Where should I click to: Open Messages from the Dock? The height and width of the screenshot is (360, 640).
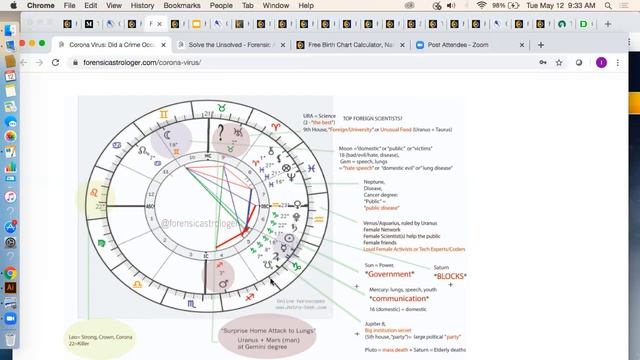pyautogui.click(x=10, y=122)
